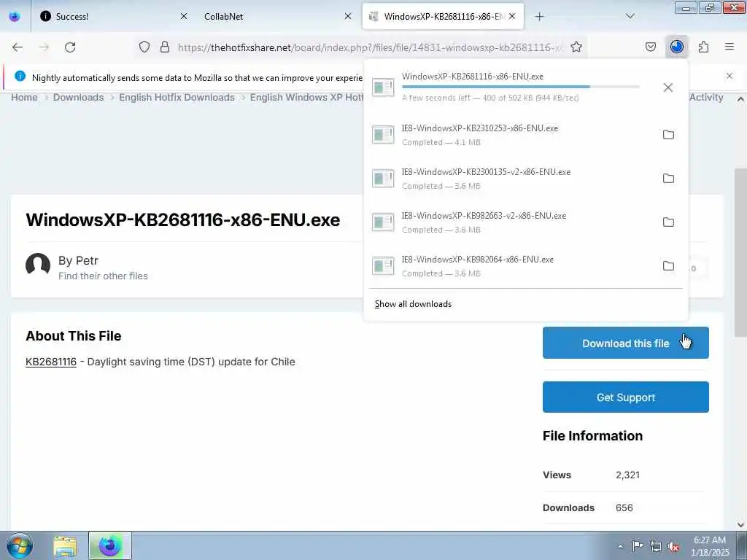This screenshot has height=560, width=747.
Task: Bookmark this page with the star icon
Action: coord(576,47)
